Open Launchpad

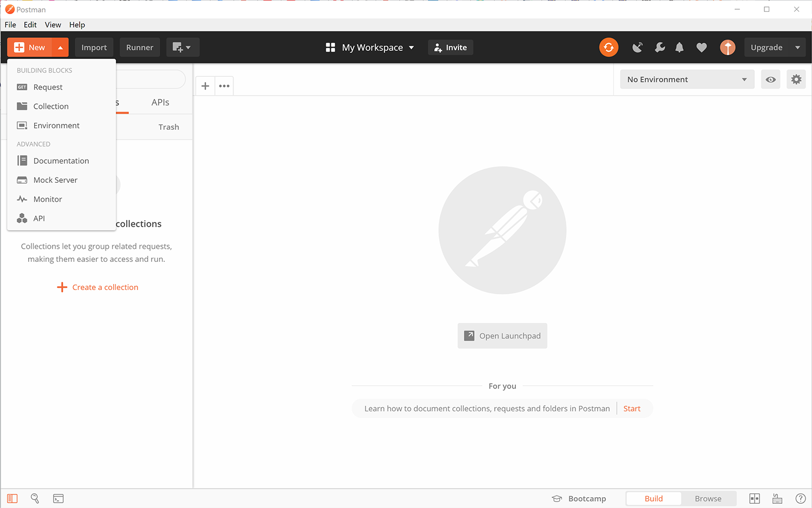pos(502,335)
